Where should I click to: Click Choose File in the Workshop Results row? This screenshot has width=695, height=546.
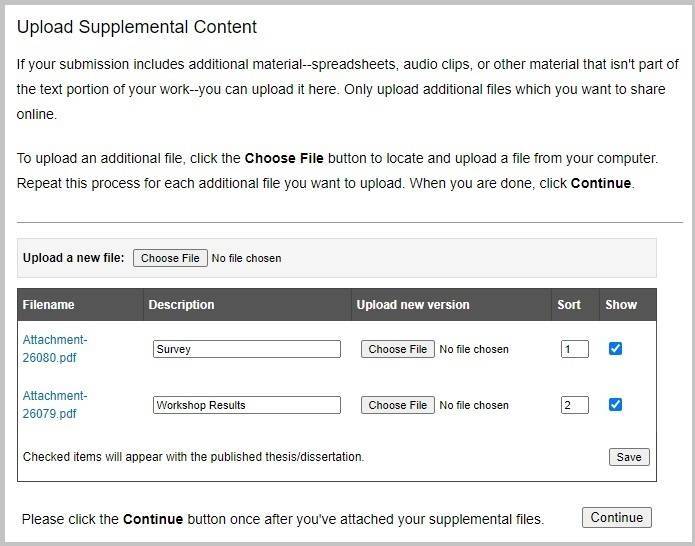(397, 405)
